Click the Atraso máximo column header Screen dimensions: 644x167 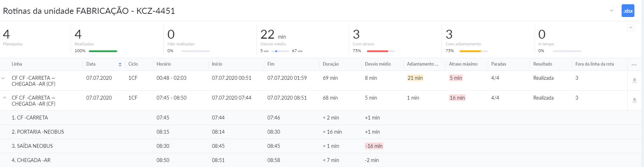[x=463, y=64]
